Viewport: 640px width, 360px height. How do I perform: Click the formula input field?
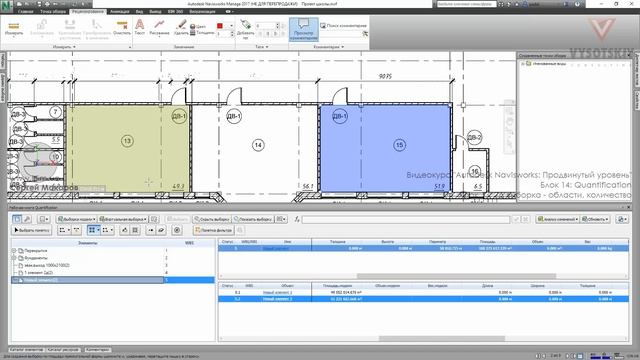[x=406, y=220]
